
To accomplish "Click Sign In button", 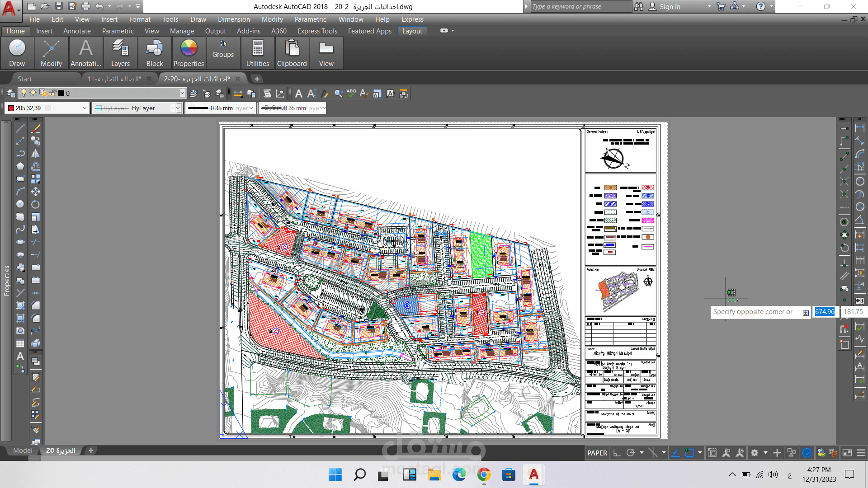I will pos(670,6).
